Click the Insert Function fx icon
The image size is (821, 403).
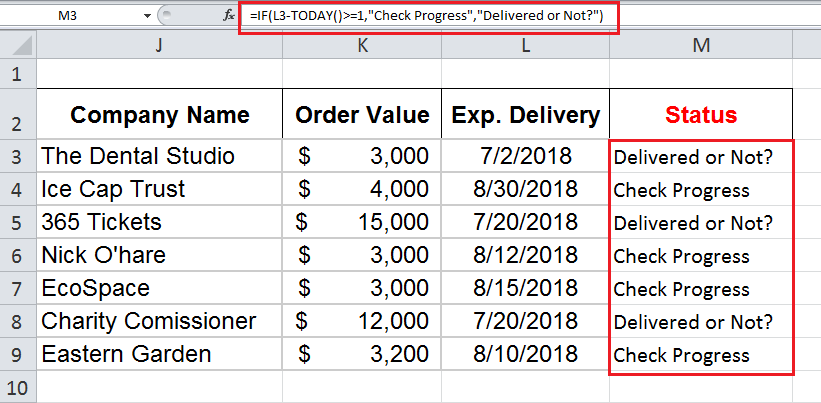tap(229, 17)
